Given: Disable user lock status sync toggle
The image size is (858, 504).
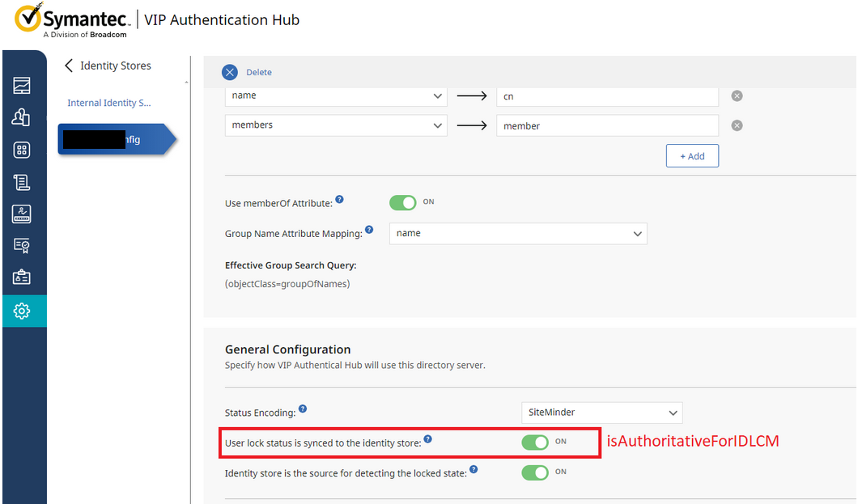Looking at the screenshot, I should click(x=535, y=442).
